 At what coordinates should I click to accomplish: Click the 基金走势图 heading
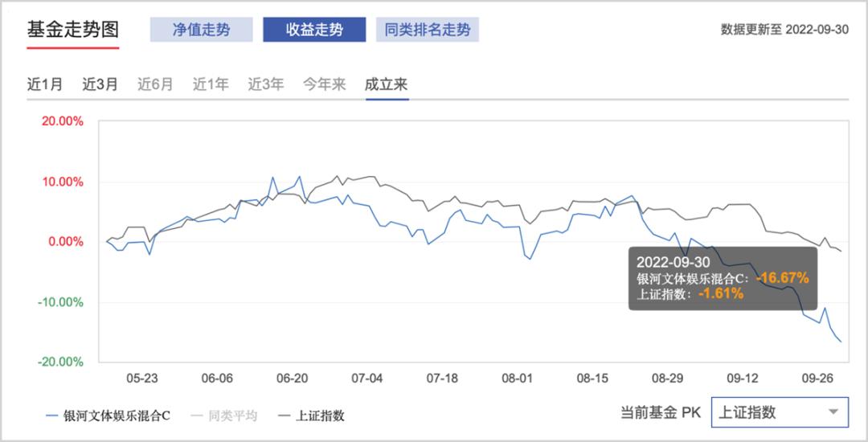point(73,30)
